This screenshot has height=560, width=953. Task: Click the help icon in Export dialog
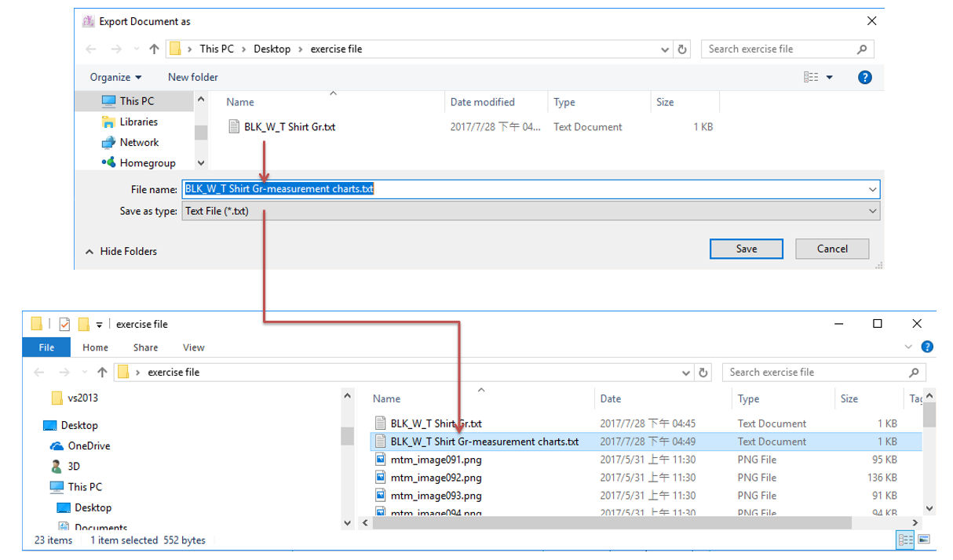(x=864, y=77)
